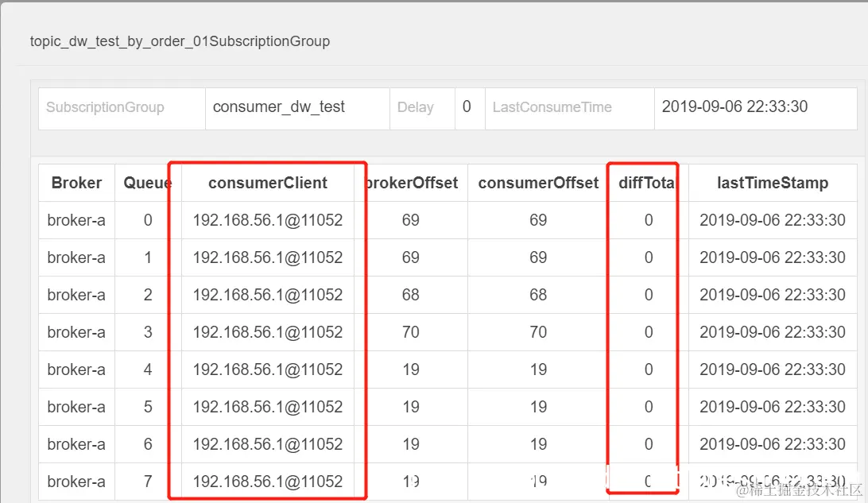The height and width of the screenshot is (503, 868).
Task: Click diffTotal 0 in queue 0 row
Action: pos(649,220)
